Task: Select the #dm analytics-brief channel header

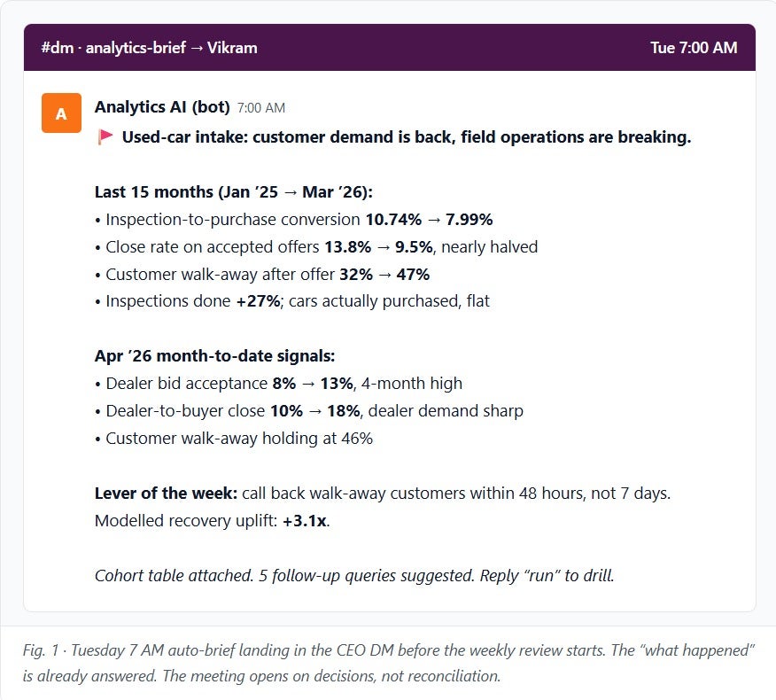Action: (149, 48)
